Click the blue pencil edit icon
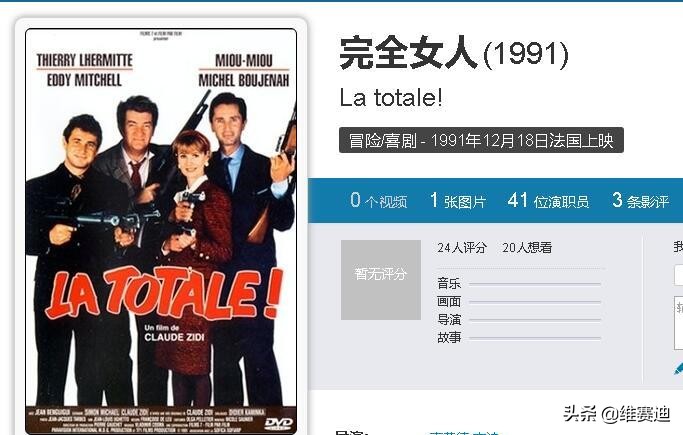 pos(679,368)
